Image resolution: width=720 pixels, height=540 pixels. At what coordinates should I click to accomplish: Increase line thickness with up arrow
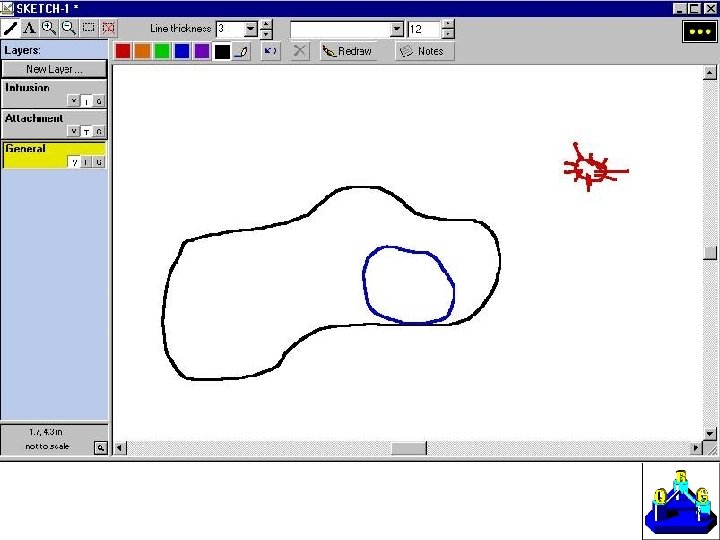point(266,24)
